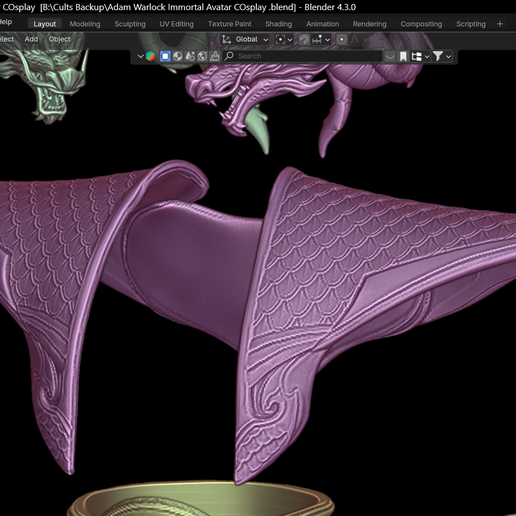Switch to the Layout workspace tab
The image size is (516, 516).
click(44, 24)
